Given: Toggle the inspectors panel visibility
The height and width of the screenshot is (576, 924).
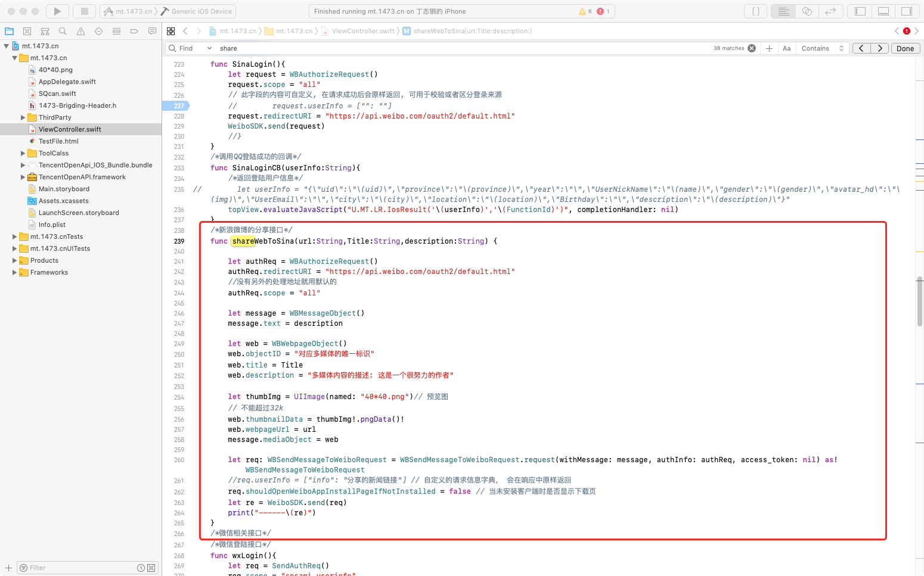Looking at the screenshot, I should click(x=907, y=11).
